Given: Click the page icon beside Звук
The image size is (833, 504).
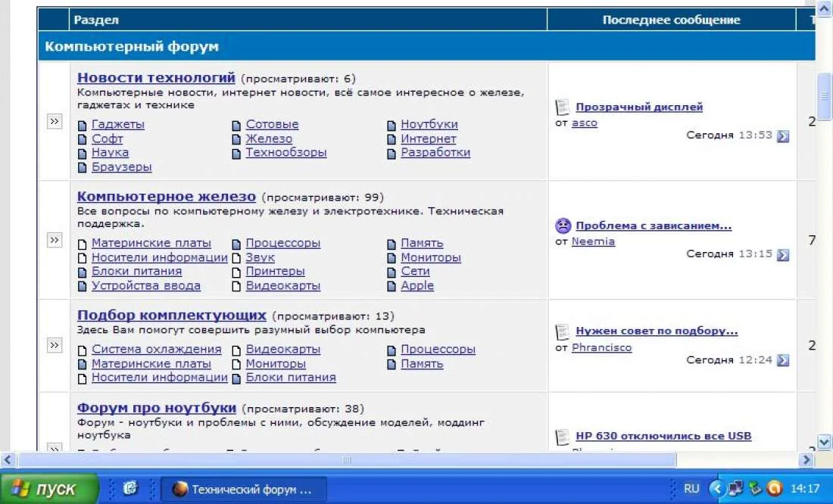Looking at the screenshot, I should pyautogui.click(x=236, y=259).
